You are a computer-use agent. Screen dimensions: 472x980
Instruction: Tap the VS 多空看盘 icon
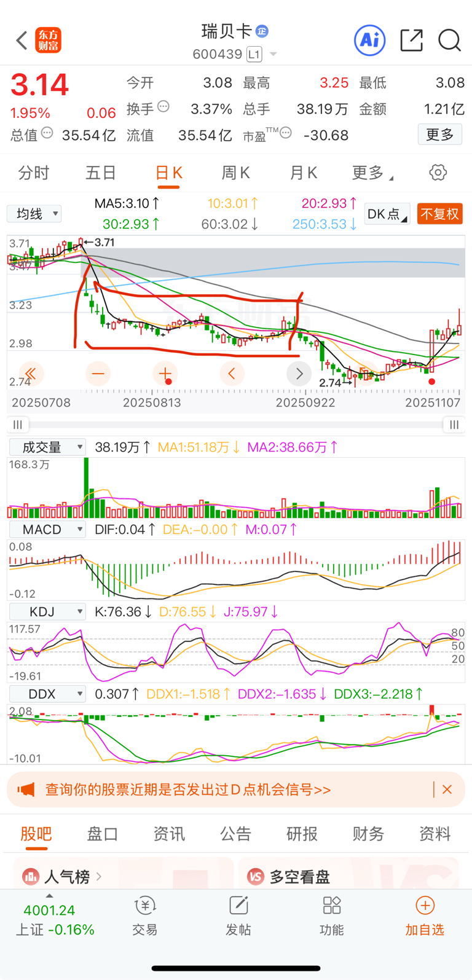tap(256, 876)
